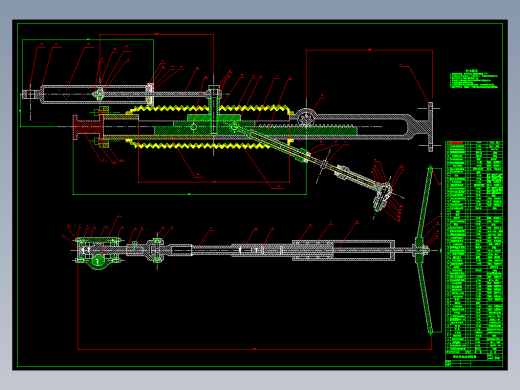Select the universal joint on the steering column

pos(157,250)
